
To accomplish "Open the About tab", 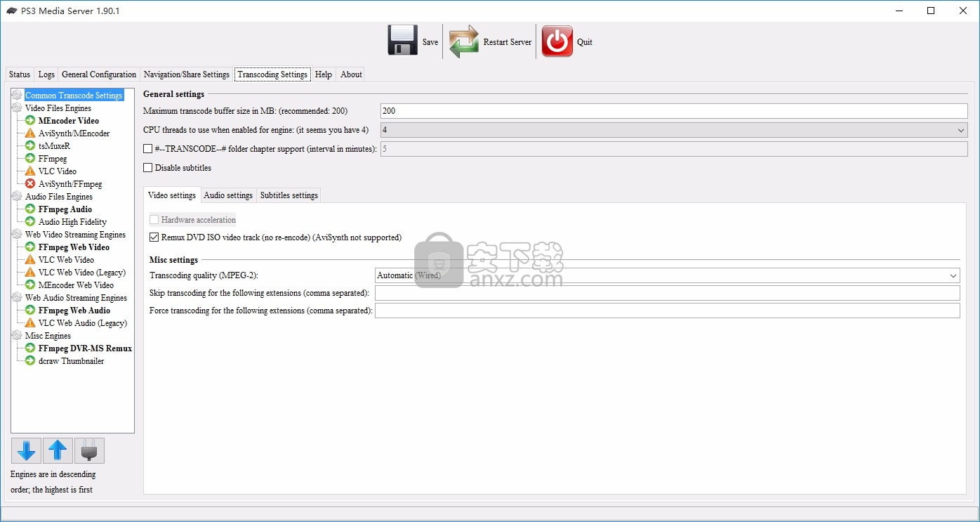I will (x=351, y=74).
